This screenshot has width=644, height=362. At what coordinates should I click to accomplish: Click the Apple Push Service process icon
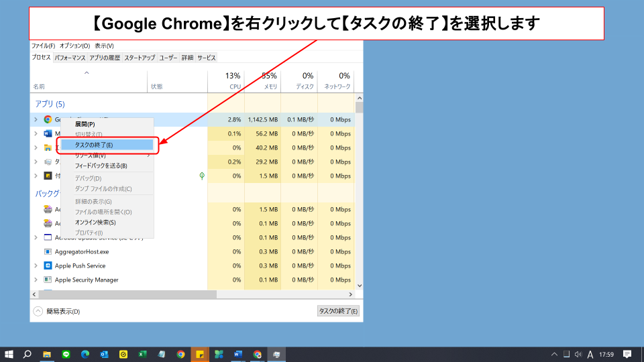tap(48, 265)
